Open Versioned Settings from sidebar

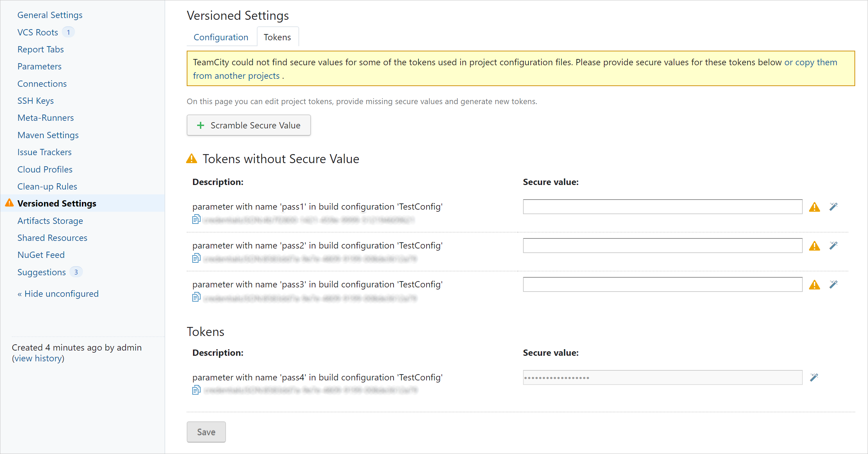58,203
